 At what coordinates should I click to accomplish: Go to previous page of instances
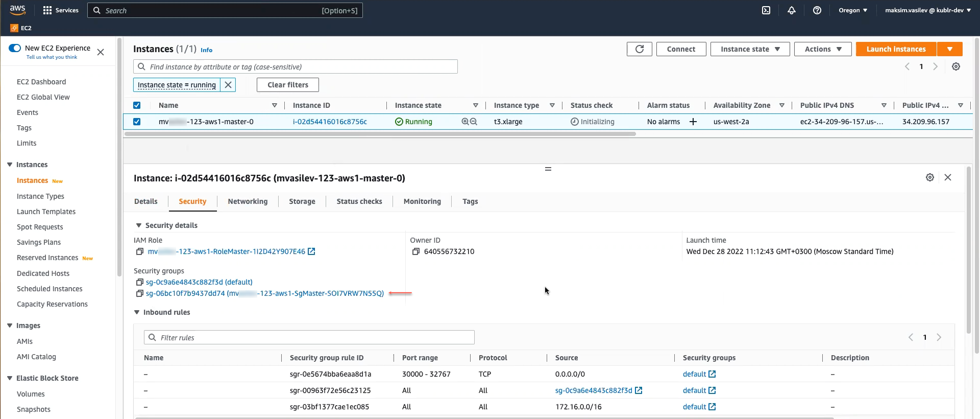907,66
